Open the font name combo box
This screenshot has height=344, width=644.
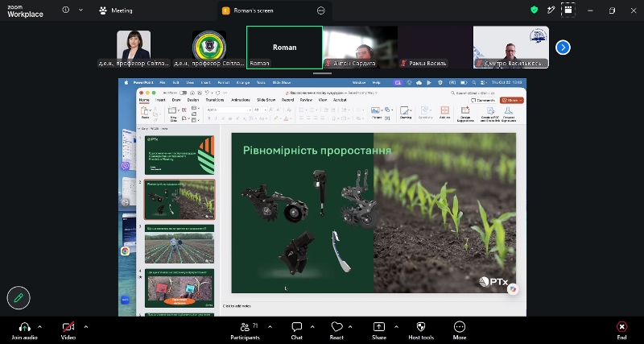[x=229, y=110]
